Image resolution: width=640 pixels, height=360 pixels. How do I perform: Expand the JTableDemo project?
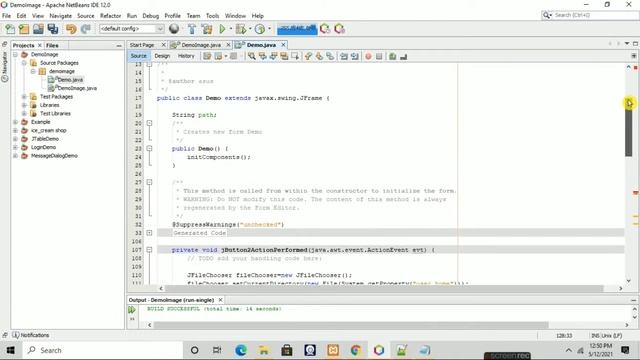pos(16,139)
